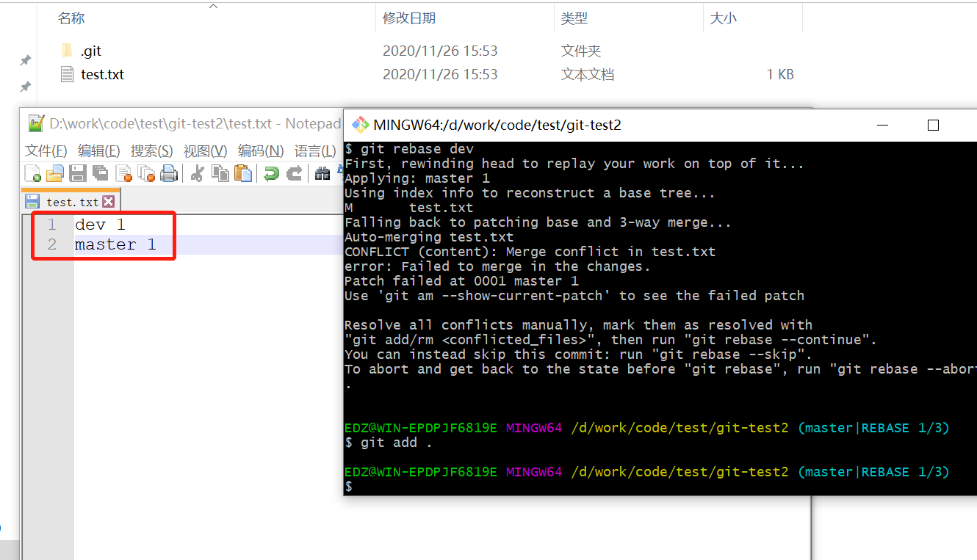This screenshot has width=977, height=560.
Task: Click the 'Applying: master 1' line in terminal
Action: (417, 178)
